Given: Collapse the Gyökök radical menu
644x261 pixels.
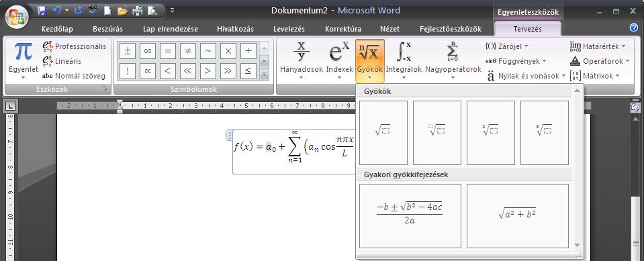Looking at the screenshot, I should (x=370, y=61).
